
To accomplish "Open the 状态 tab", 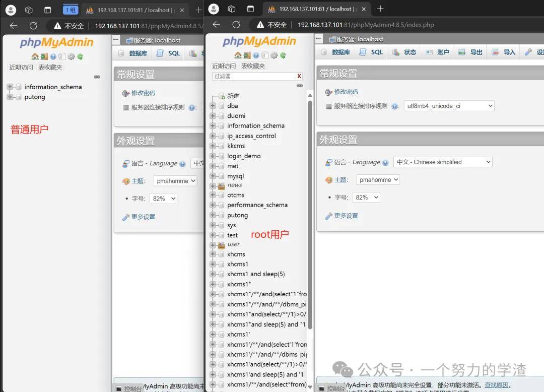I will pyautogui.click(x=404, y=52).
